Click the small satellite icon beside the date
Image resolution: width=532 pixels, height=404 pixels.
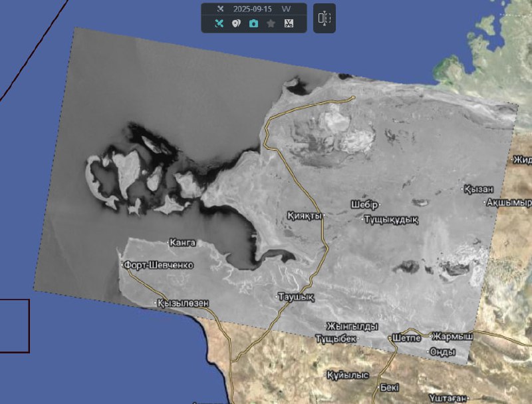(x=220, y=9)
